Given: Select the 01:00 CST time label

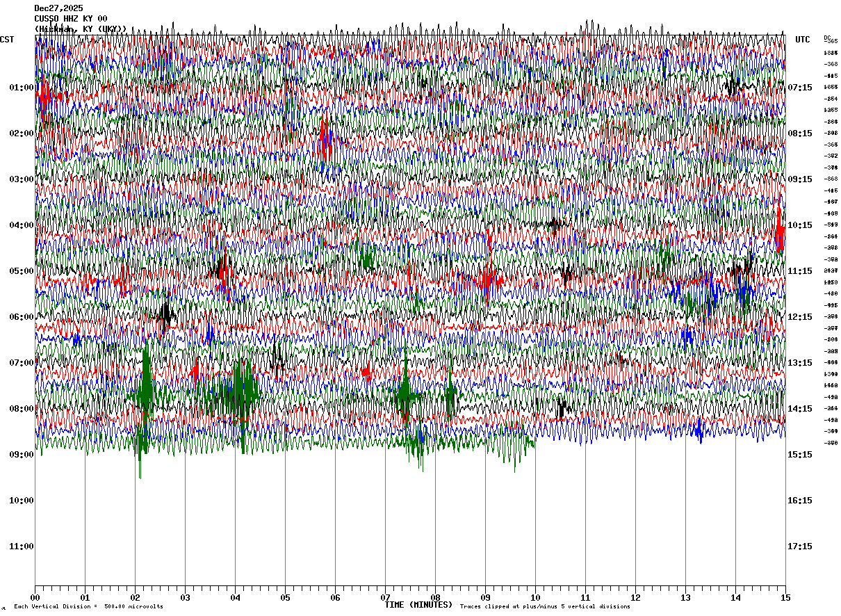Looking at the screenshot, I should point(22,88).
